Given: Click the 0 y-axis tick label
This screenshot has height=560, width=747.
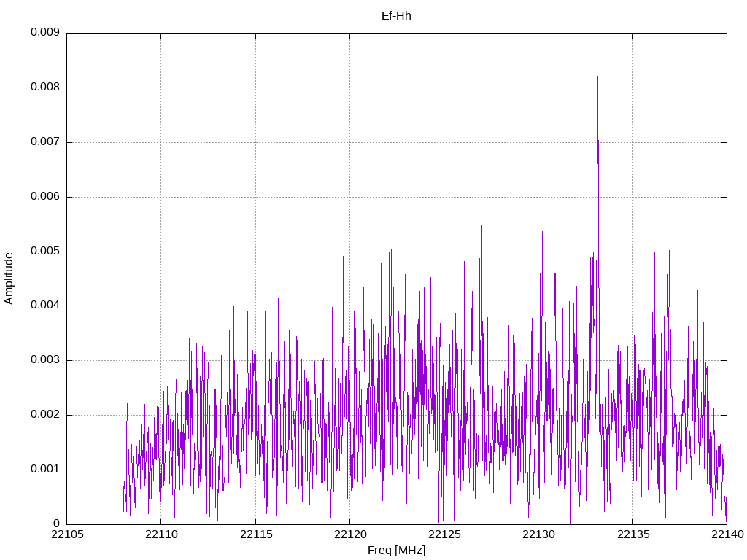Looking at the screenshot, I should tap(56, 524).
